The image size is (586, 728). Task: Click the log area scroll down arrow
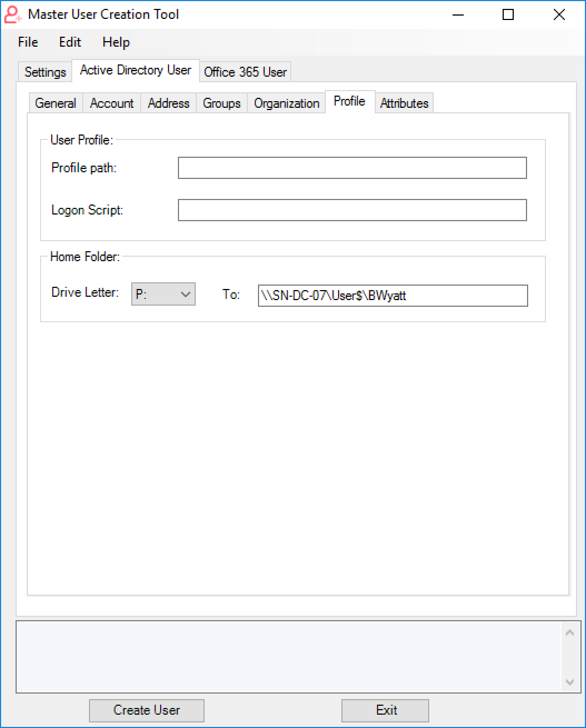coord(570,682)
